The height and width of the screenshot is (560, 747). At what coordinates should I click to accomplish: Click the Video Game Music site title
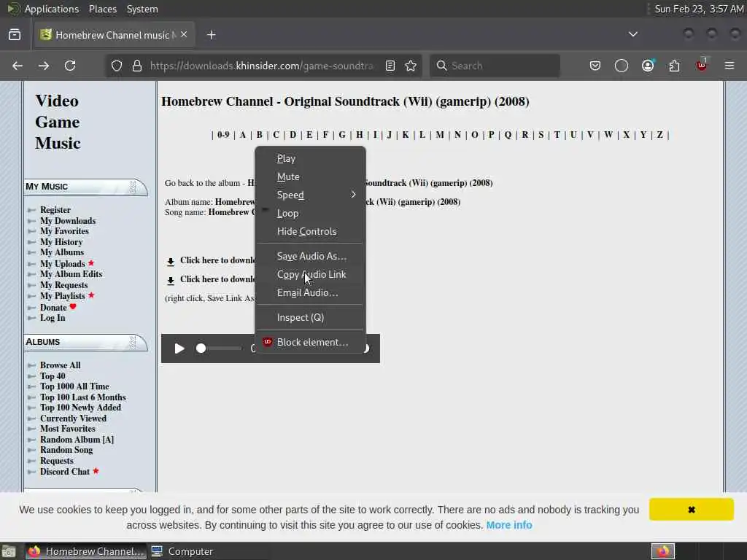pos(58,122)
